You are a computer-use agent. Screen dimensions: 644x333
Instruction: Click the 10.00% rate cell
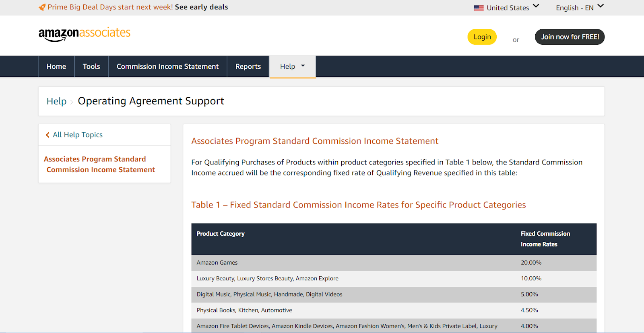531,279
